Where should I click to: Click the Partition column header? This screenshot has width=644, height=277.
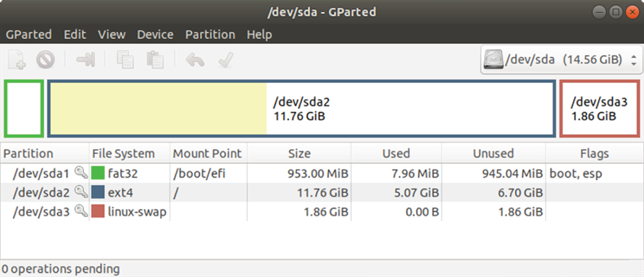coord(45,154)
